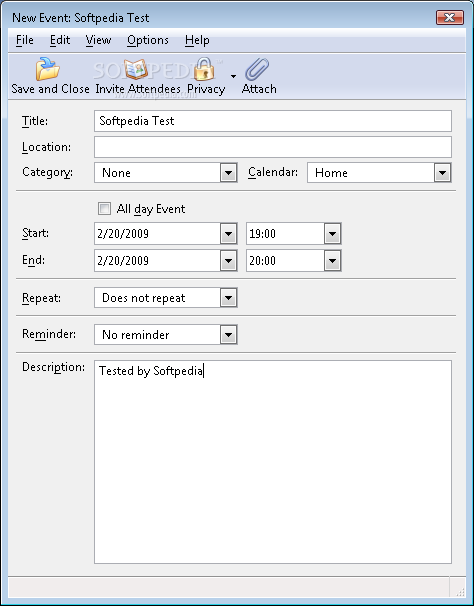Open the View menu
The width and height of the screenshot is (474, 606).
click(98, 40)
